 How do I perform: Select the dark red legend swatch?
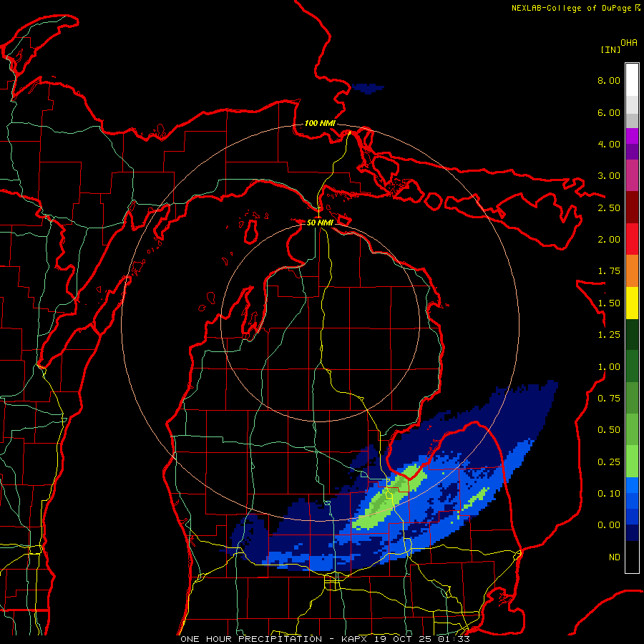point(632,208)
